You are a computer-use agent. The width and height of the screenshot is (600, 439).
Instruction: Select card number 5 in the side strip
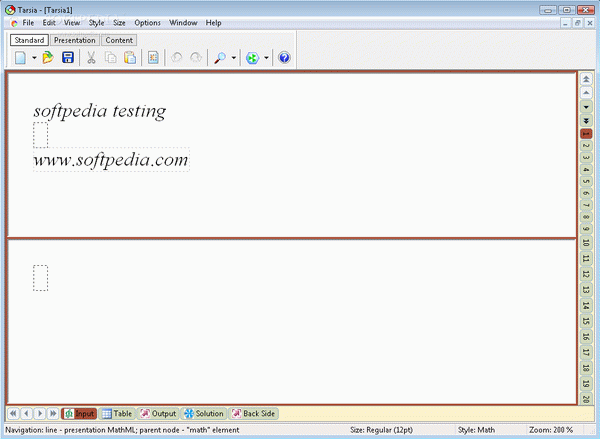point(586,181)
